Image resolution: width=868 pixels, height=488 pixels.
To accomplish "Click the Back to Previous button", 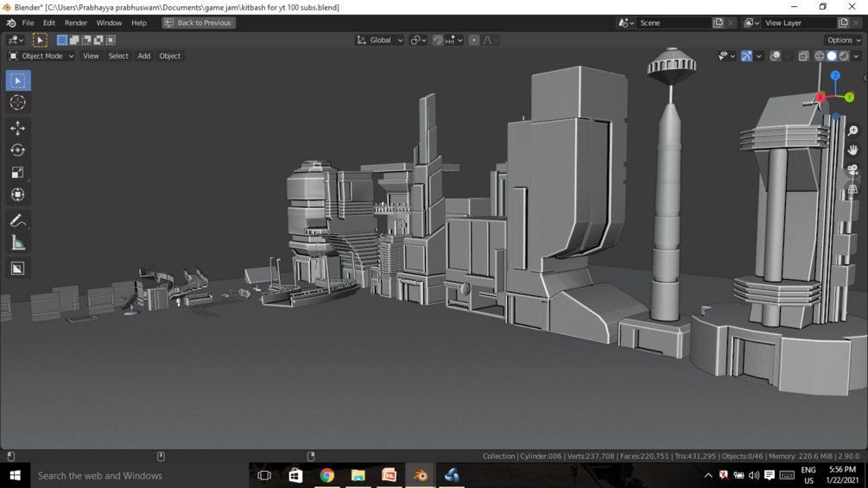I will click(x=198, y=23).
